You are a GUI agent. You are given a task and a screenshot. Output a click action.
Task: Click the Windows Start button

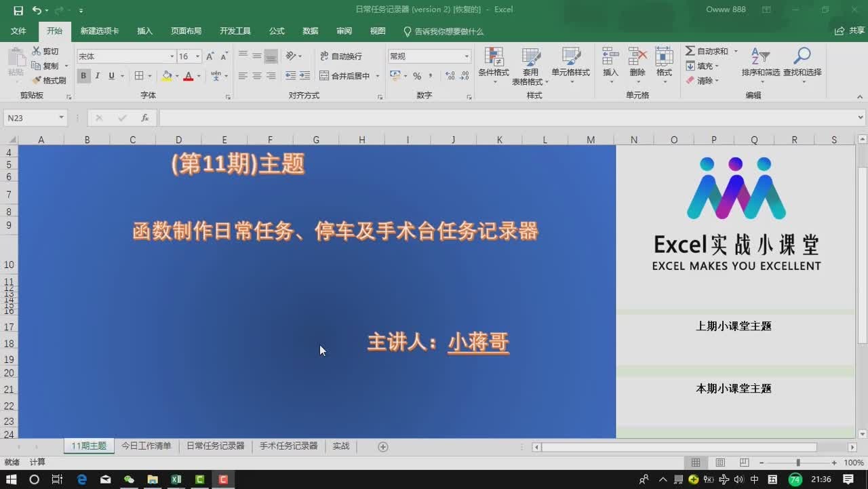tap(12, 480)
